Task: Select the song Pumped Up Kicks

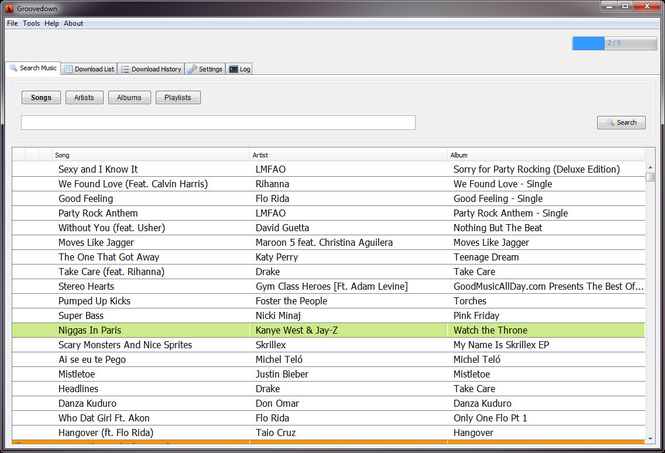Action: pyautogui.click(x=94, y=301)
